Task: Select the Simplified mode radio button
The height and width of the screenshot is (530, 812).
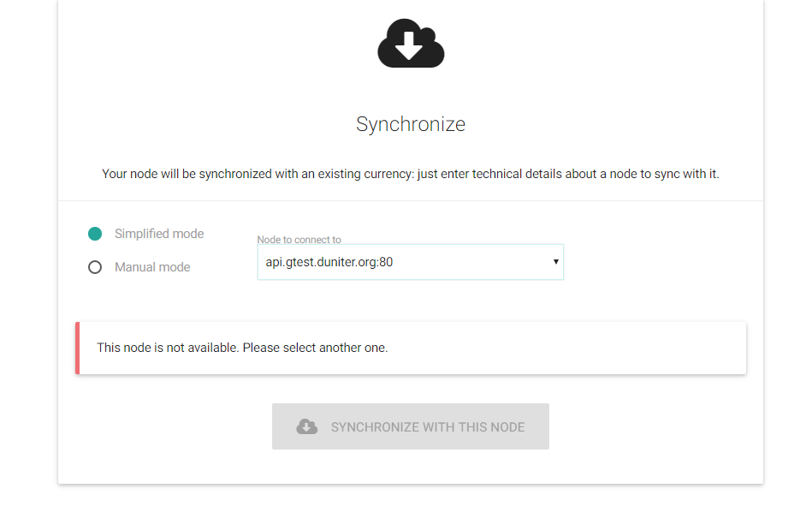Action: [x=95, y=234]
